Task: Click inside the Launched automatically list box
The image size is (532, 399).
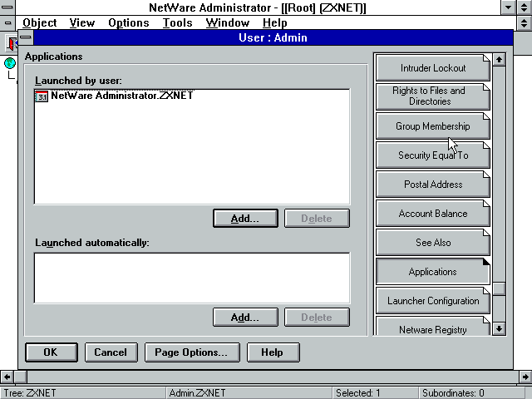Action: 192,278
